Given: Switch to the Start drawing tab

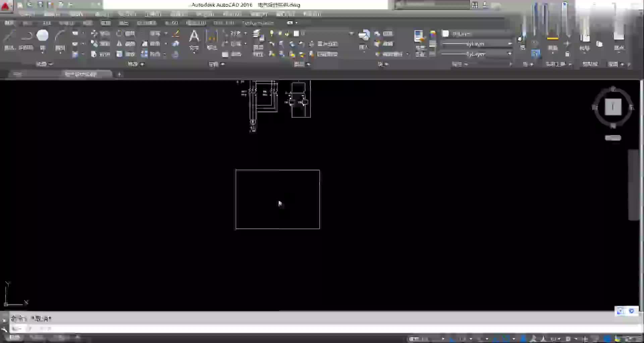Looking at the screenshot, I should tap(18, 74).
